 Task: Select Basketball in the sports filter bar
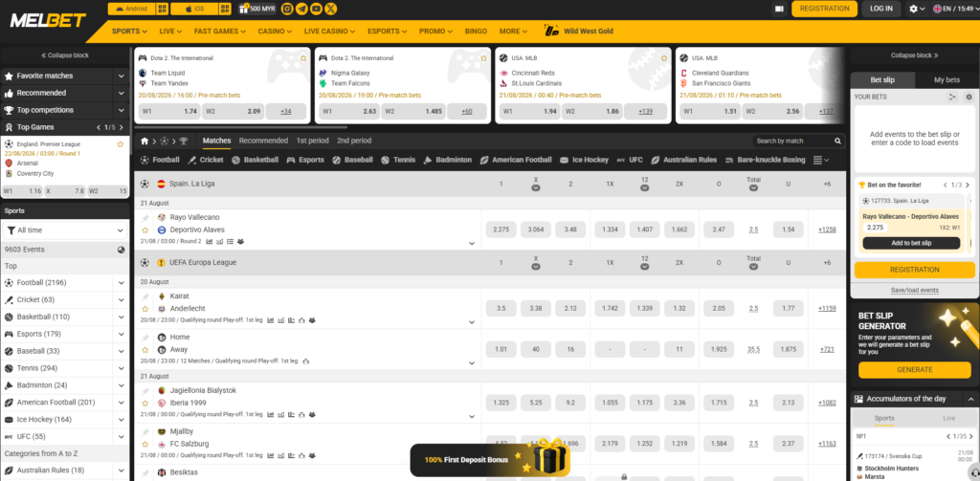tap(255, 160)
